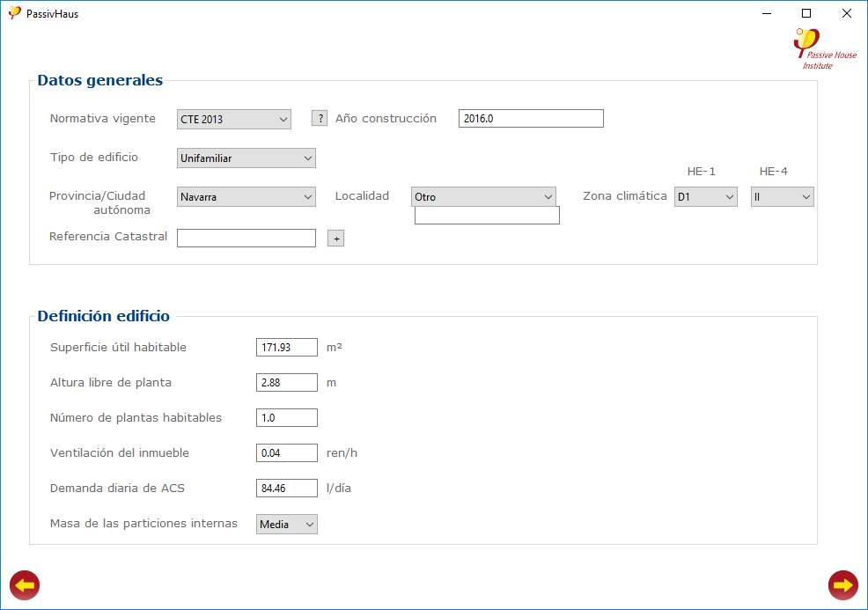This screenshot has width=868, height=610.
Task: Open the HE-4 zone dropdown
Action: click(x=782, y=197)
